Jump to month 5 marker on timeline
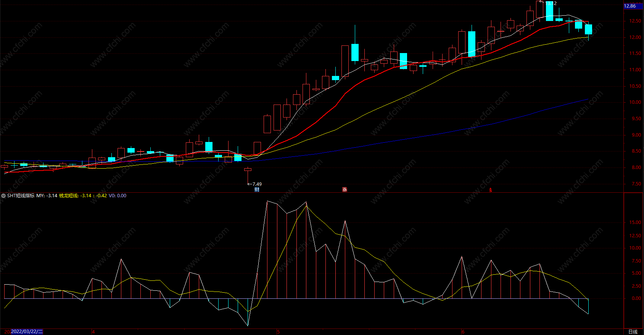This screenshot has height=335, width=644. click(x=278, y=332)
